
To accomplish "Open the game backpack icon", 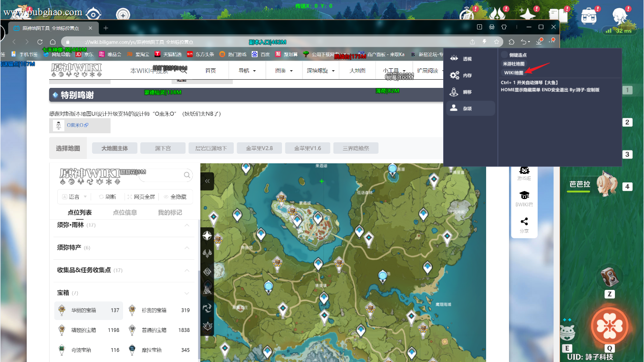I will (589, 16).
